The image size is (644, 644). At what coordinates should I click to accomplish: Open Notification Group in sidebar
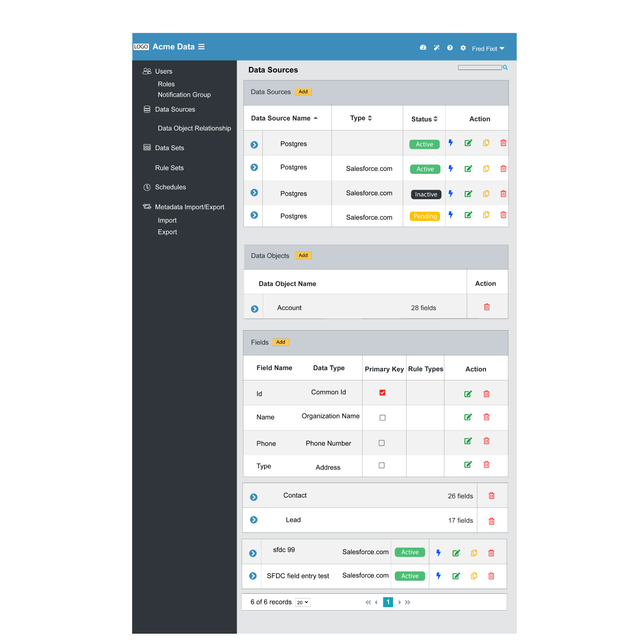(x=184, y=94)
